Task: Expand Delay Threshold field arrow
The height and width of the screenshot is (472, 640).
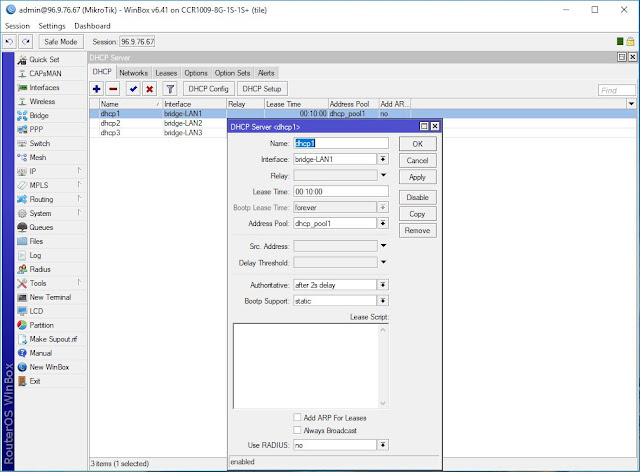Action: coord(383,262)
